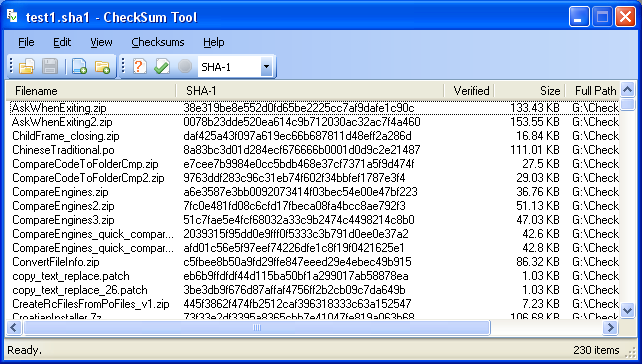Minimize the CheckSum Tool window

coord(579,17)
